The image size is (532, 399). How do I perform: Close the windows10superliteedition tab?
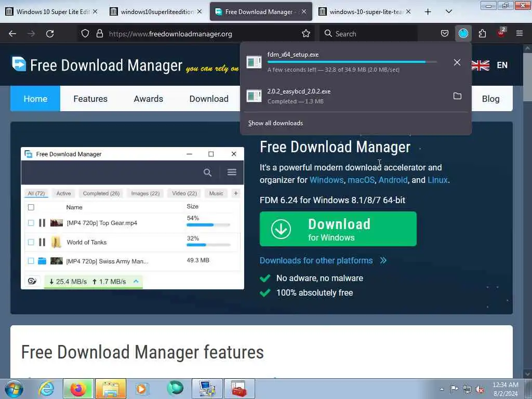pos(199,12)
